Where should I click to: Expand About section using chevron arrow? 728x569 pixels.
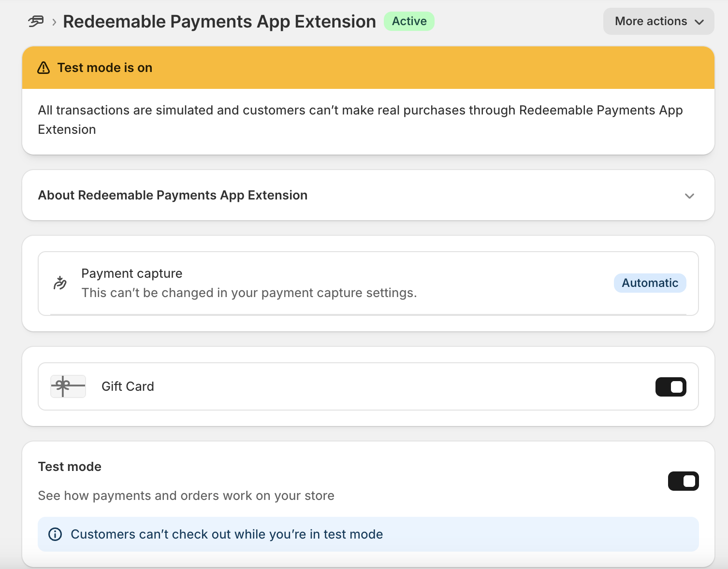[x=689, y=196]
